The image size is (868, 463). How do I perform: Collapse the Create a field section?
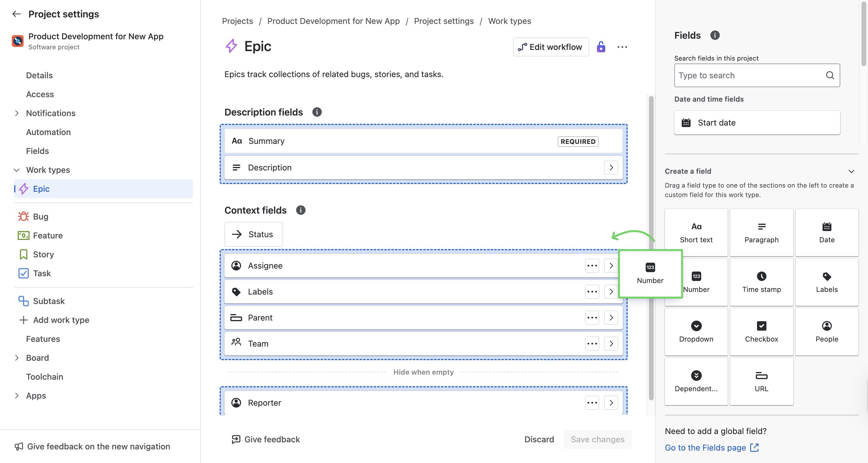point(851,171)
